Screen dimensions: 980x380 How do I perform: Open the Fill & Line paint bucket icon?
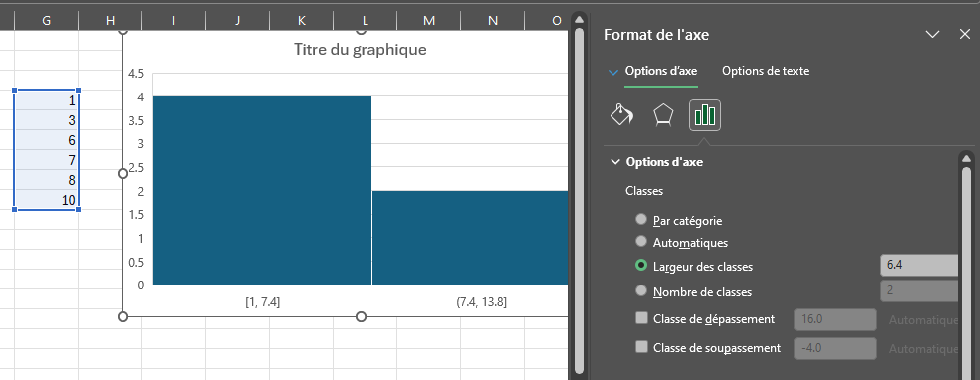click(x=621, y=115)
